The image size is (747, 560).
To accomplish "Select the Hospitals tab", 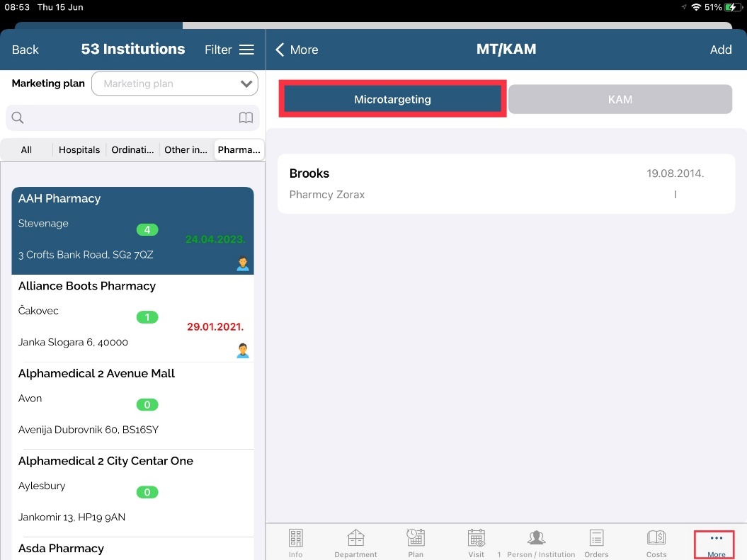I will [79, 149].
